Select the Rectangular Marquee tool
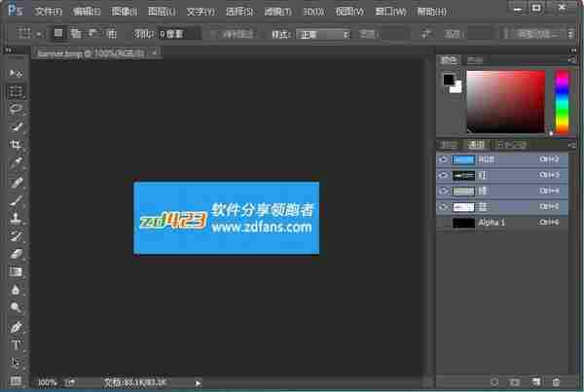Image resolution: width=584 pixels, height=392 pixels. (16, 91)
